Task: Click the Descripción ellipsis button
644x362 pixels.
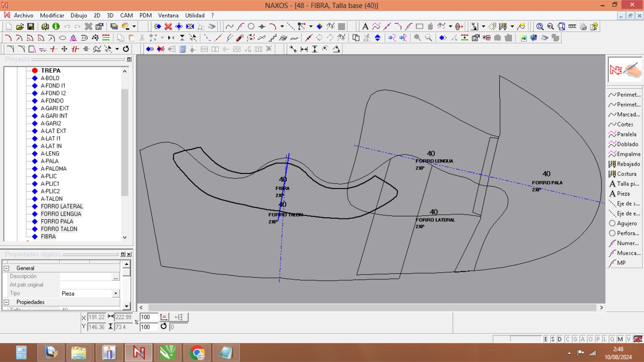Action: [115, 277]
